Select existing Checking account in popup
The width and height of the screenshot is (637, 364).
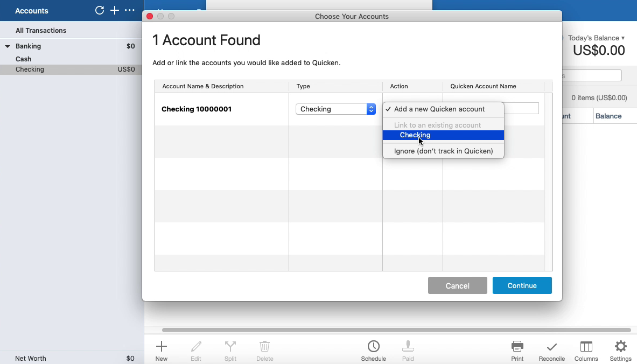(443, 135)
